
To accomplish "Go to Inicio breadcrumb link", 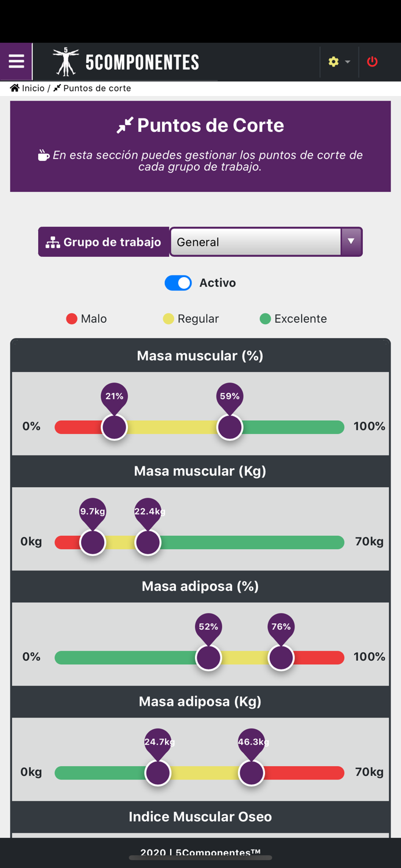I will tap(33, 88).
